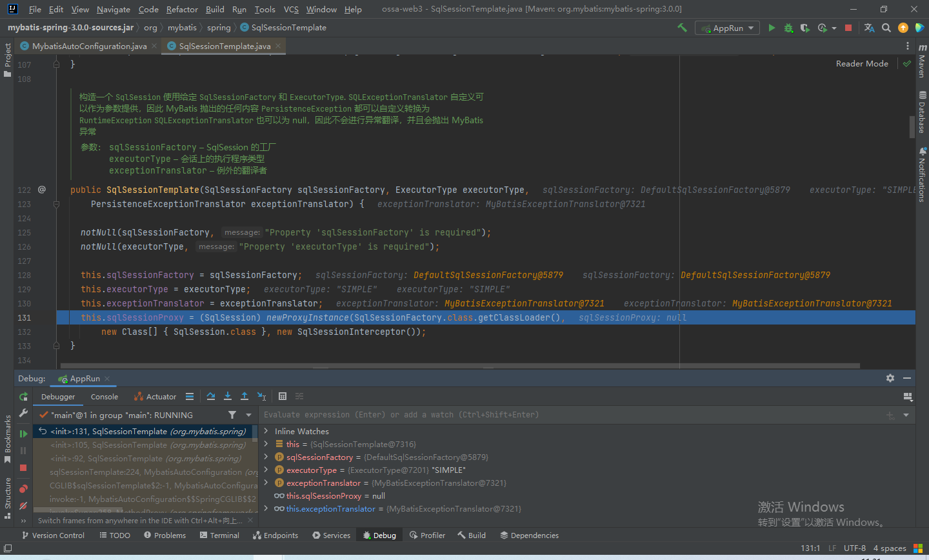Switch to the Console tab
Viewport: 929px width, 560px height.
tap(105, 397)
